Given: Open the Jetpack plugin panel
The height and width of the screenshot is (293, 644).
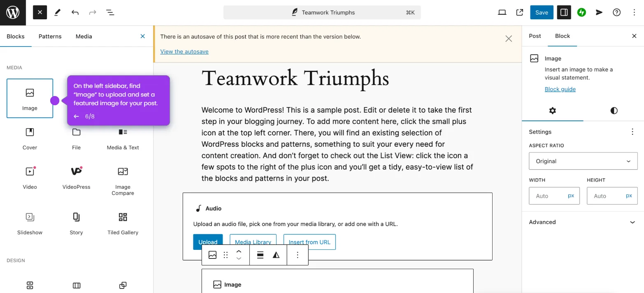Looking at the screenshot, I should click(581, 12).
